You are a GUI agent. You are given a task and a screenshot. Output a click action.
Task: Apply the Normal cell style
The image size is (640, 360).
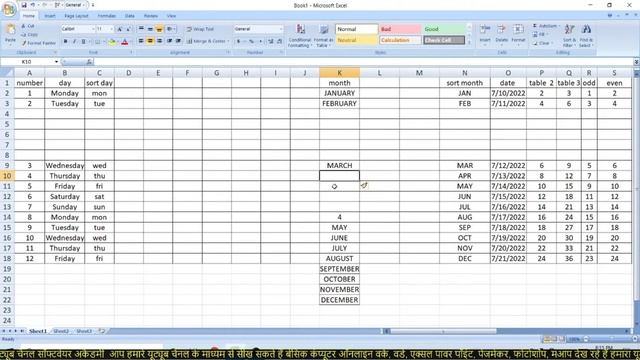click(x=357, y=29)
